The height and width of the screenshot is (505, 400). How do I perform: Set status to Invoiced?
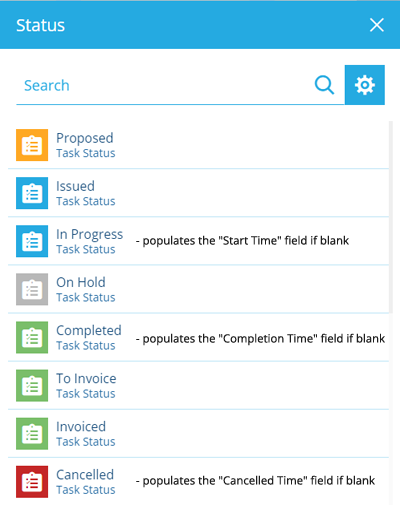(198, 433)
